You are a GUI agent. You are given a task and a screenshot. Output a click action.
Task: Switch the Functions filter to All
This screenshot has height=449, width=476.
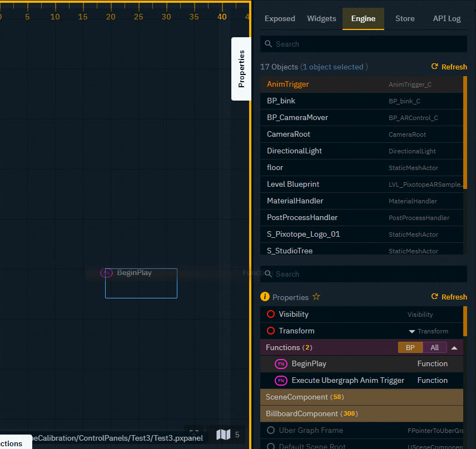click(435, 347)
